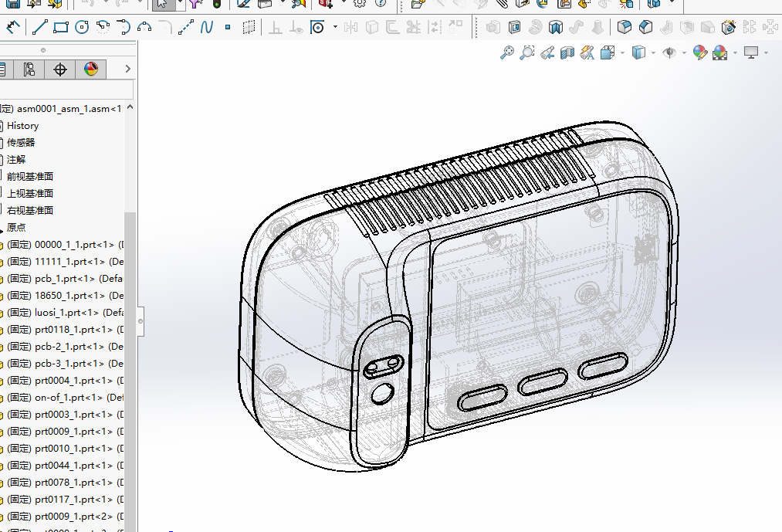The width and height of the screenshot is (782, 532).
Task: Switch to the DimXpertManager crosshair tab
Action: pos(60,69)
